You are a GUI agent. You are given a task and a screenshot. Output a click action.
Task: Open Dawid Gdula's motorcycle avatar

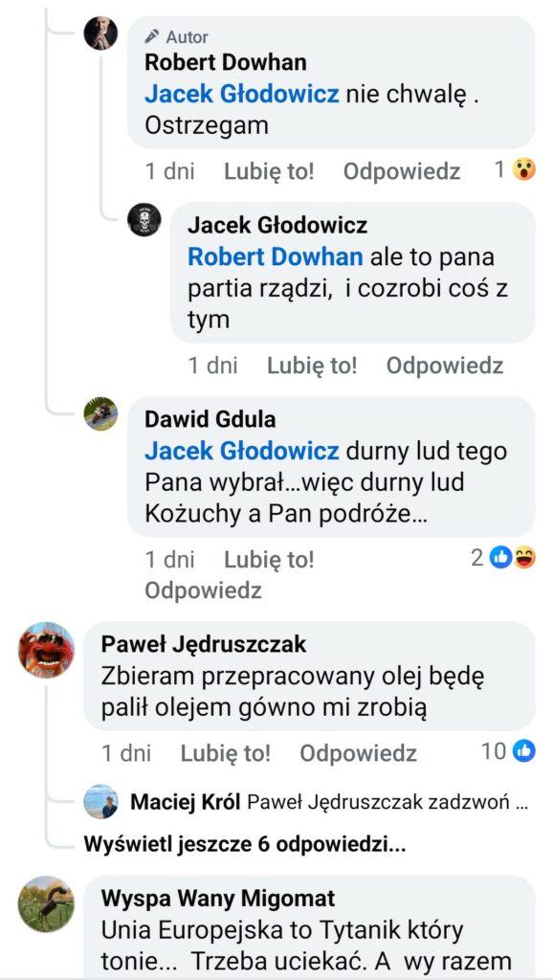click(100, 413)
